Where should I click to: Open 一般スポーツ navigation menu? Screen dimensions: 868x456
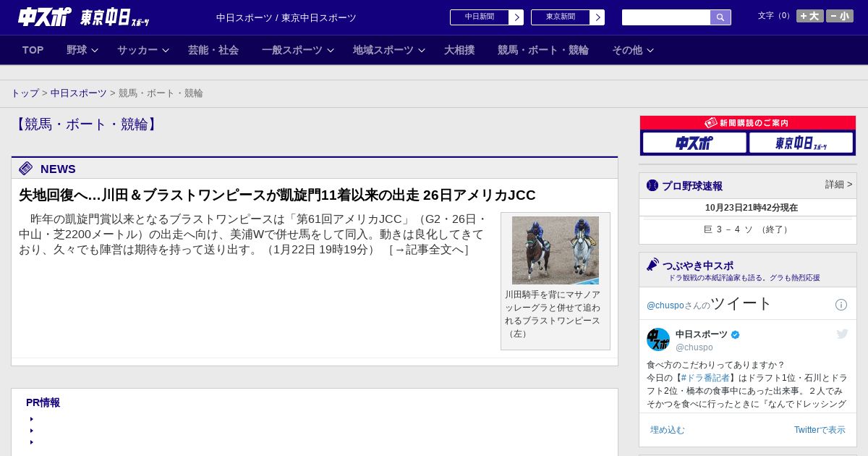point(292,50)
